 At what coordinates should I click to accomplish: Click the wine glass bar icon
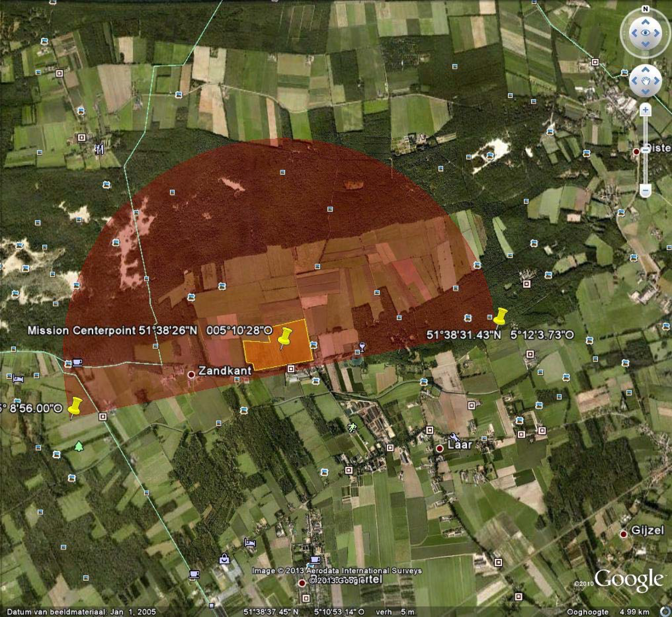[x=362, y=347]
